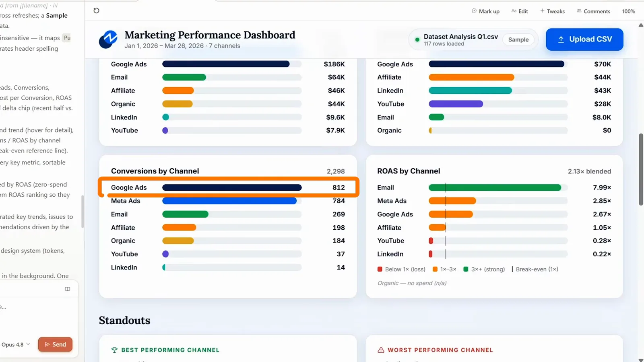Click the green dataset status dot
Image resolution: width=644 pixels, height=362 pixels.
(x=417, y=39)
